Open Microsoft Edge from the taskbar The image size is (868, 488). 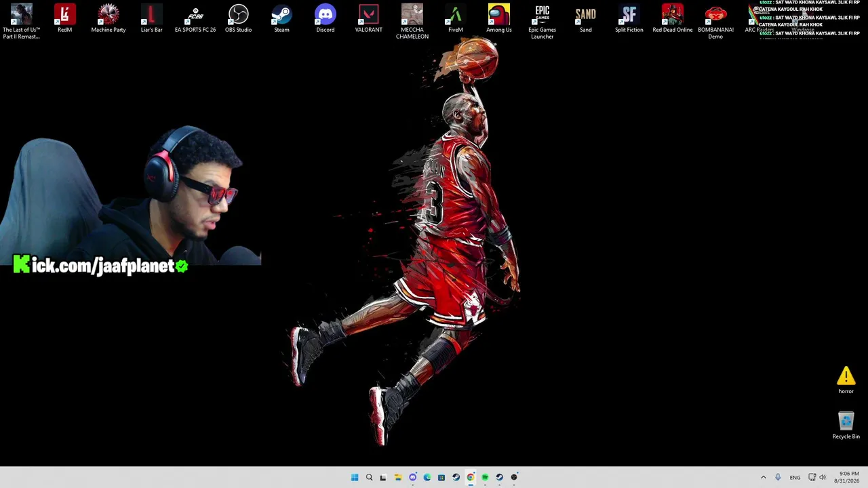tap(427, 477)
